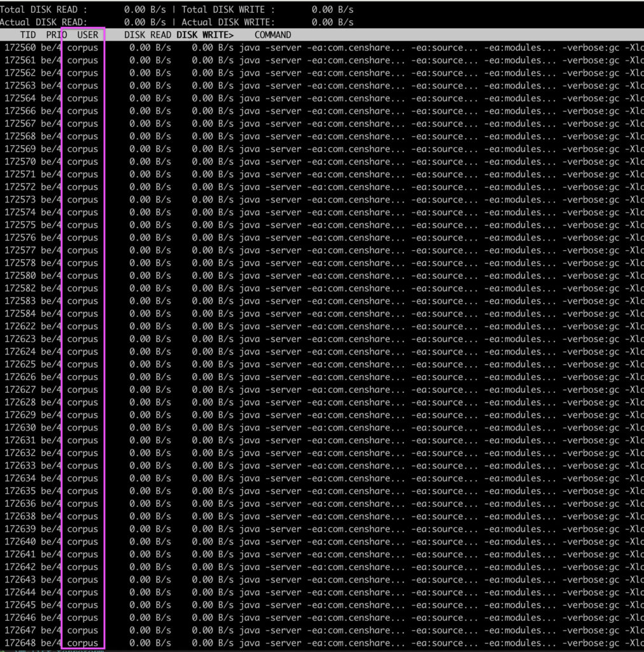Select thread ID 172584
This screenshot has height=652, width=644.
[20, 314]
